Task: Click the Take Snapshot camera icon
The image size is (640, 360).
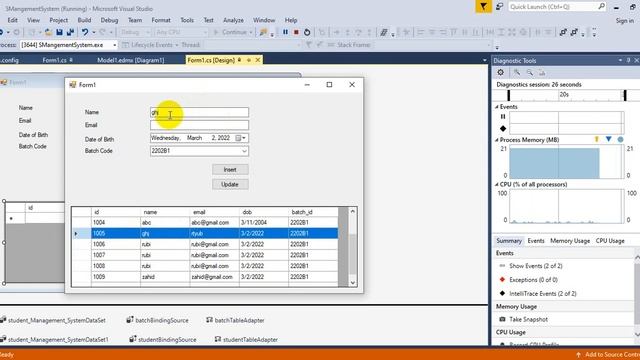Action: (x=502, y=319)
